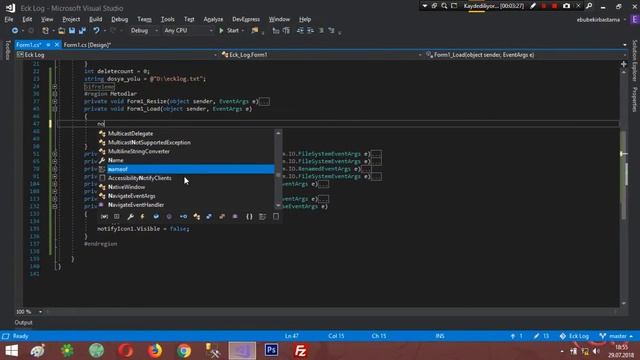Click the Eck Log repository in the status bar
This screenshot has width=640, height=360.
[574, 336]
